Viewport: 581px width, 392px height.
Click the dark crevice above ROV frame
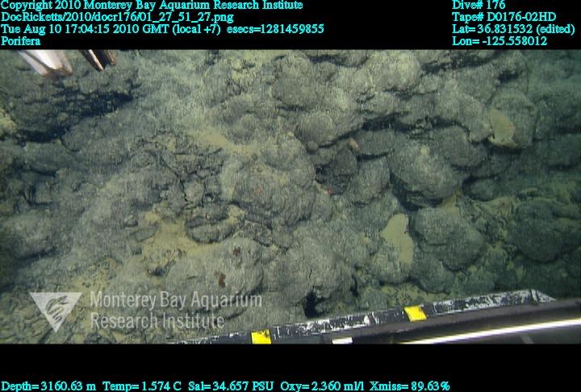[311, 302]
